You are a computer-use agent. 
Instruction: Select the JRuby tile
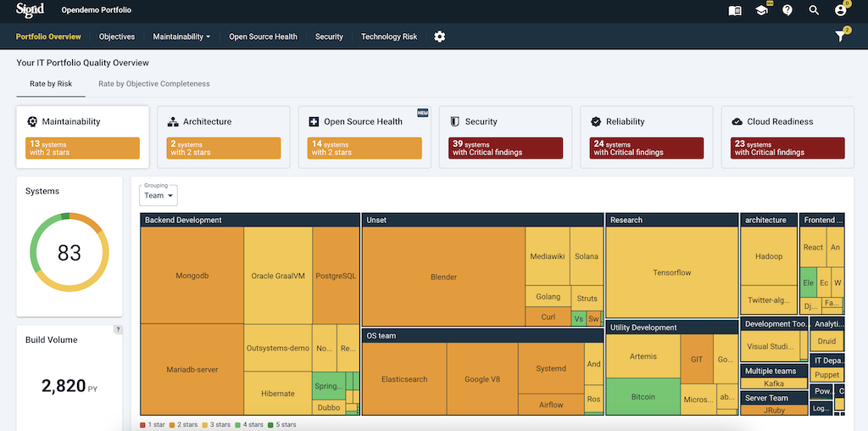[773, 410]
